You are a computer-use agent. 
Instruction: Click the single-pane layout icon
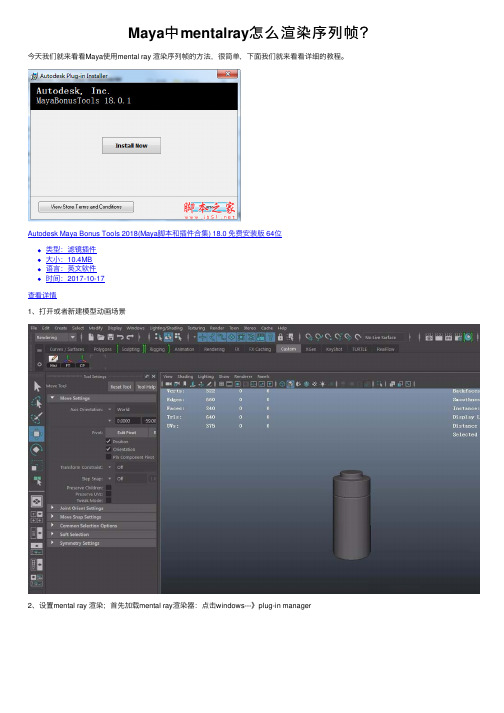(37, 502)
